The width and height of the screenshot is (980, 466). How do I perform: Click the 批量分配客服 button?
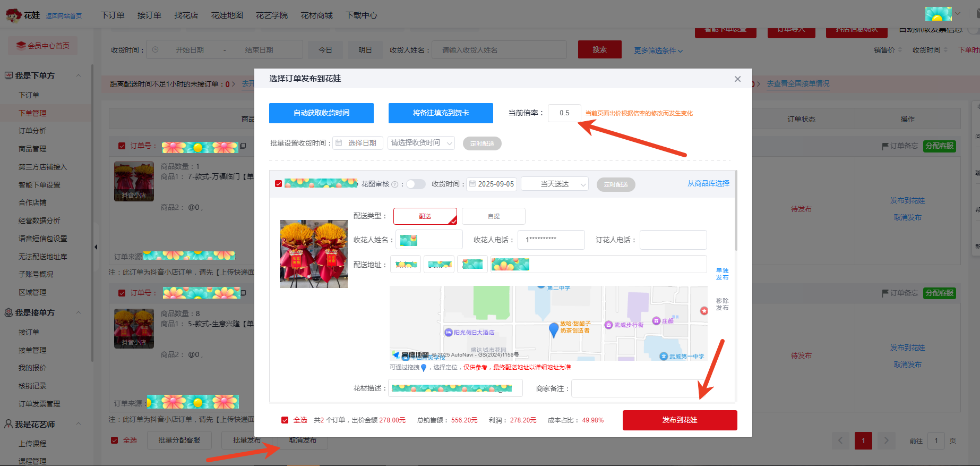coord(179,440)
